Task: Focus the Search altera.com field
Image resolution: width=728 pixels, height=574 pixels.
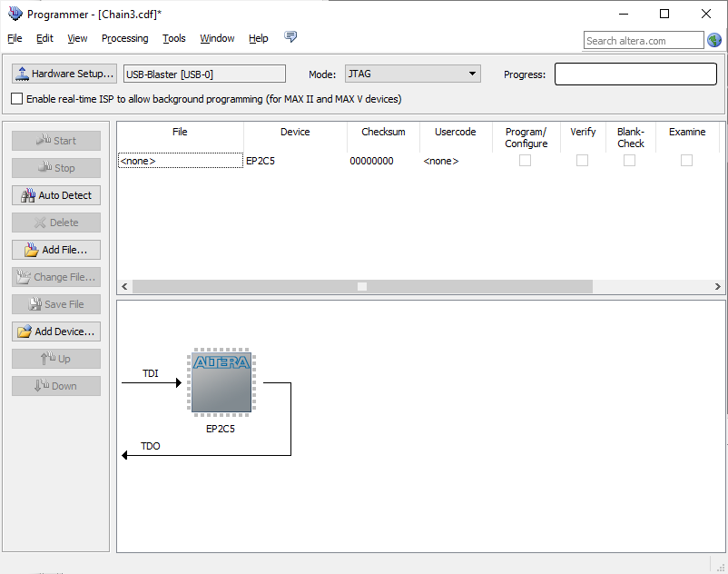Action: [644, 40]
